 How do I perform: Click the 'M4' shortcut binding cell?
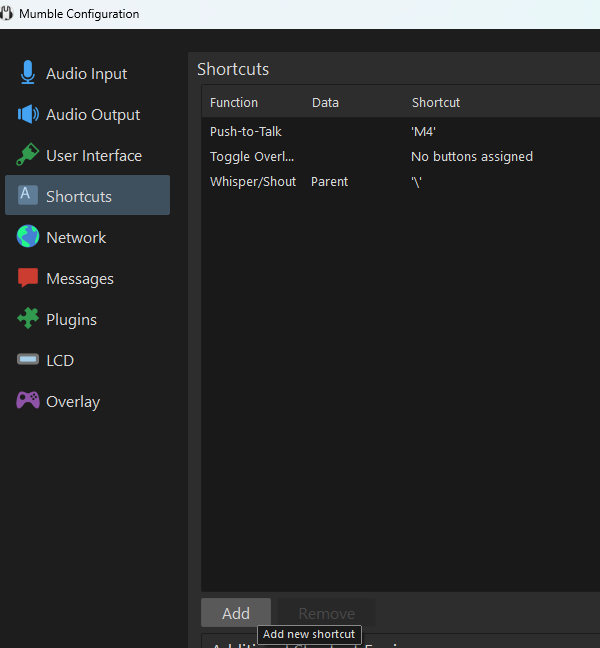tap(423, 131)
